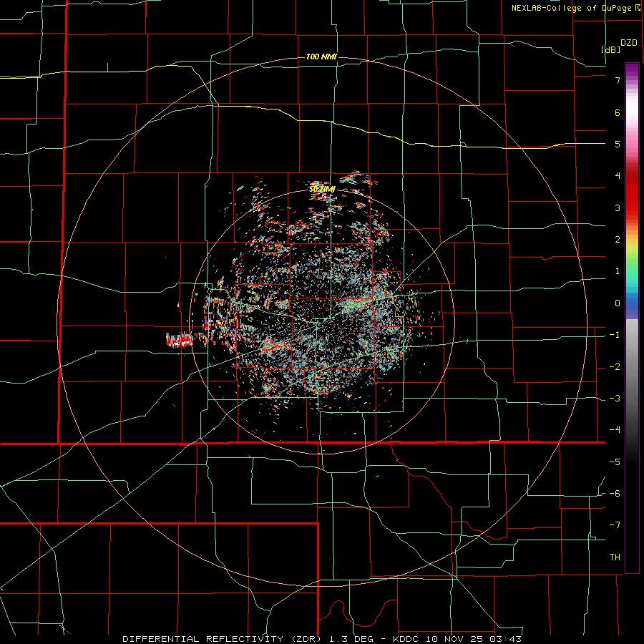Click the -7 value on the color scale
The height and width of the screenshot is (644, 644).
coord(615,525)
